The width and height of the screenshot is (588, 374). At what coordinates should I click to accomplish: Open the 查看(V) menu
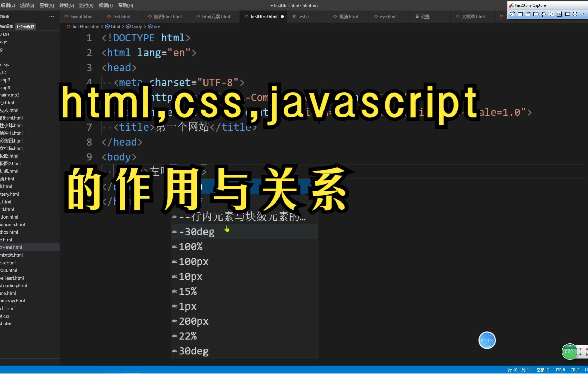[x=47, y=5]
